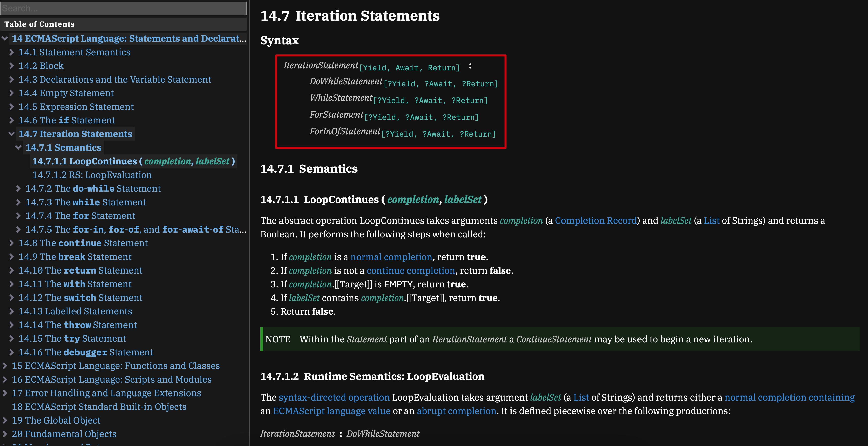Click DoWhileStatement in the syntax grammar
This screenshot has height=446, width=868.
pos(346,82)
